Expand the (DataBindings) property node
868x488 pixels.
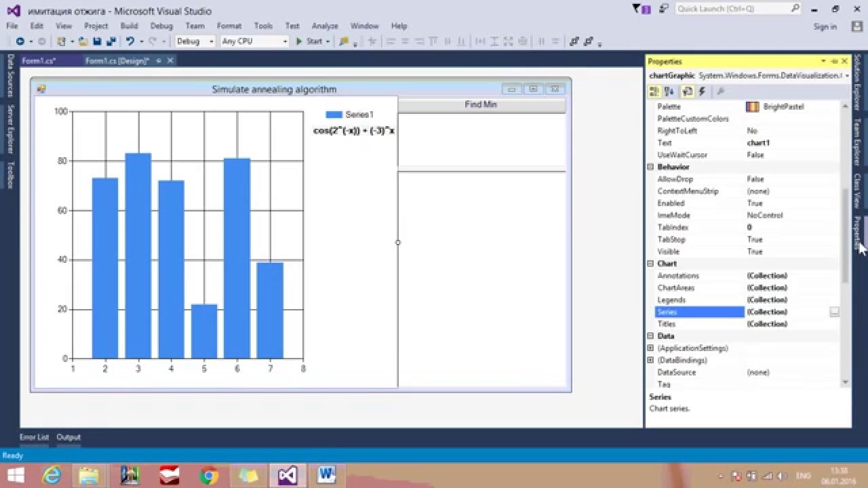click(x=650, y=361)
